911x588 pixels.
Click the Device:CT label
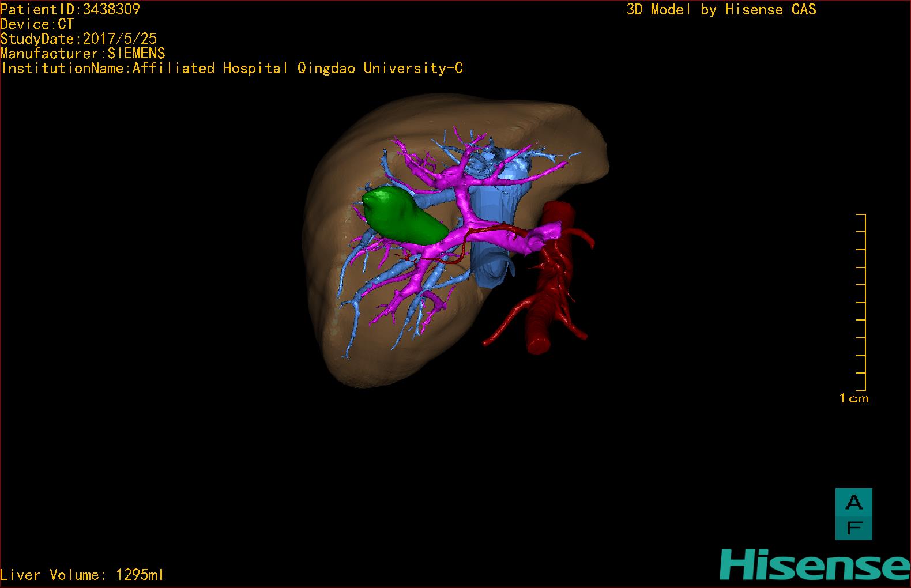[x=37, y=24]
